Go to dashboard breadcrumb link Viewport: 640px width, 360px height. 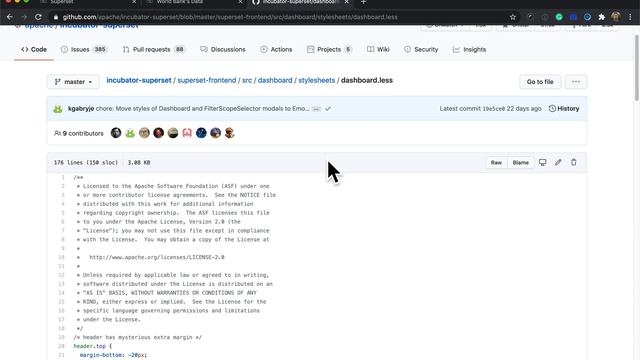click(x=275, y=80)
